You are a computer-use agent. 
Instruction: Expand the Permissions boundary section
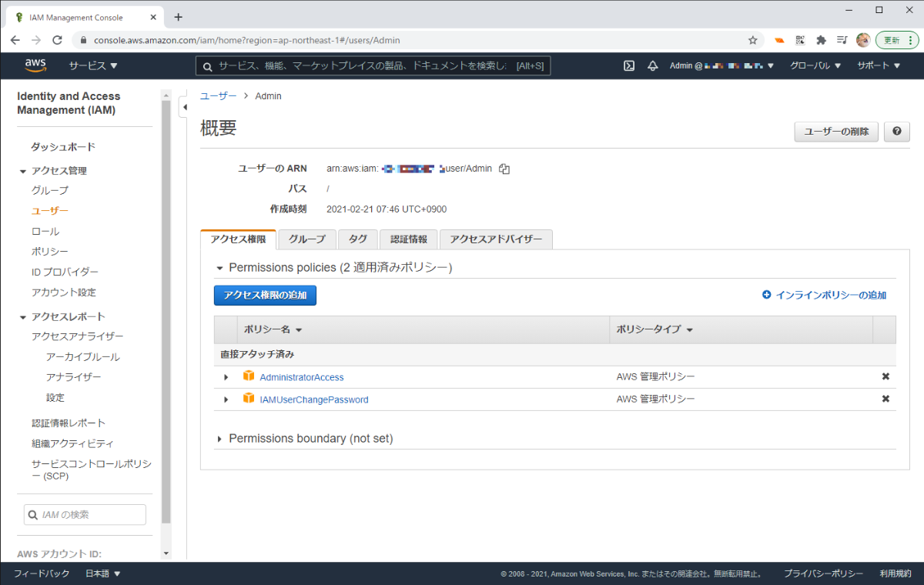click(219, 439)
